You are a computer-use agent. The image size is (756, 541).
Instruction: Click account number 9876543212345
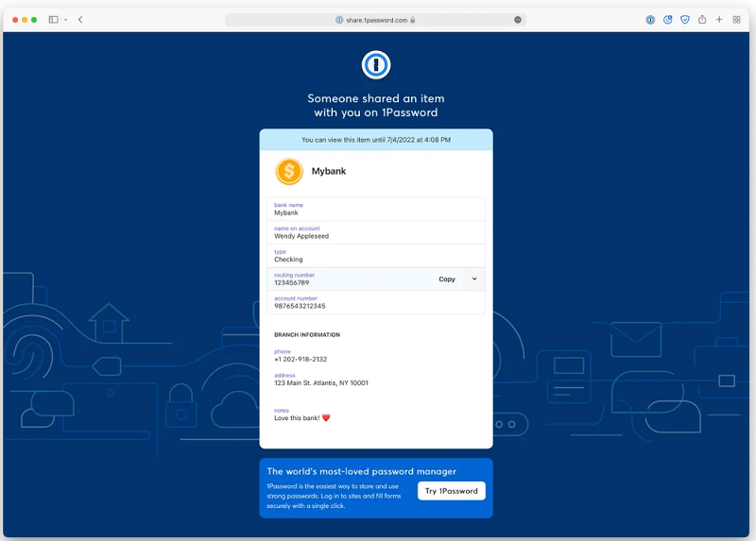tap(300, 306)
